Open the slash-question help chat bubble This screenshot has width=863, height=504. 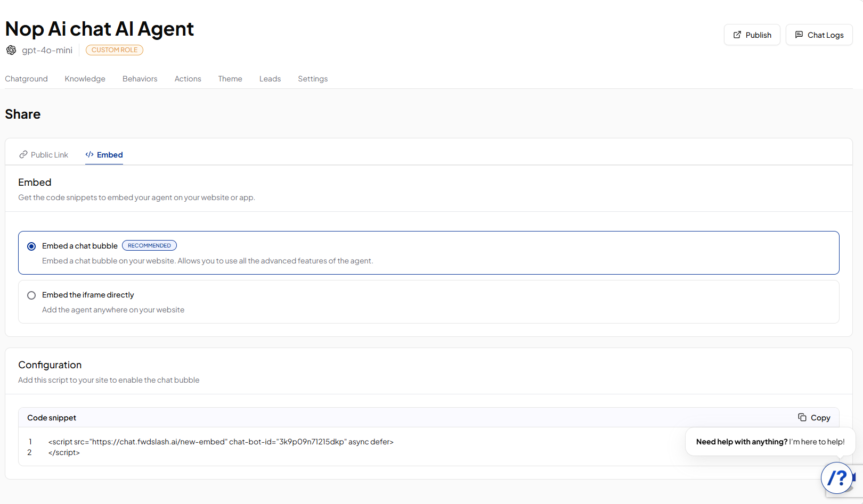837,478
